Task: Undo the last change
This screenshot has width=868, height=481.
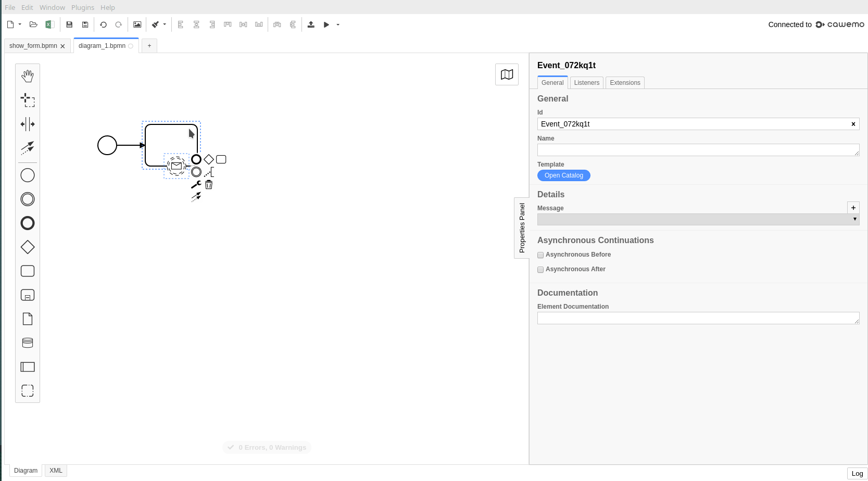Action: [x=103, y=24]
